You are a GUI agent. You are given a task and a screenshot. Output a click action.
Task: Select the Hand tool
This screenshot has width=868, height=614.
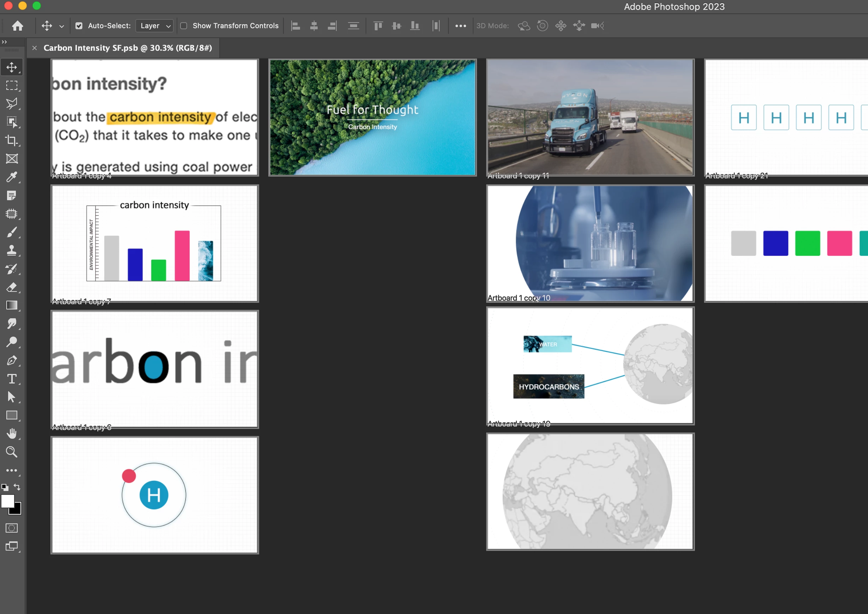[x=12, y=434]
